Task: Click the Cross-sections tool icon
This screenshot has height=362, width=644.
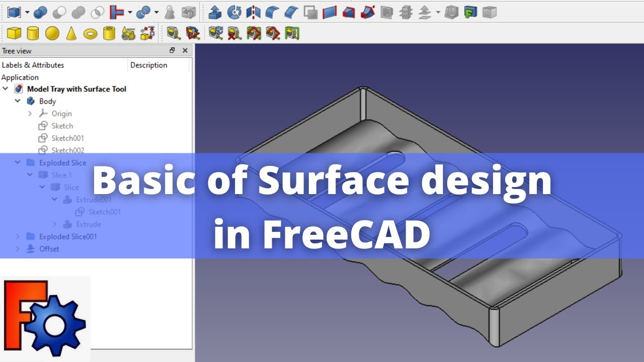Action: coord(406,12)
